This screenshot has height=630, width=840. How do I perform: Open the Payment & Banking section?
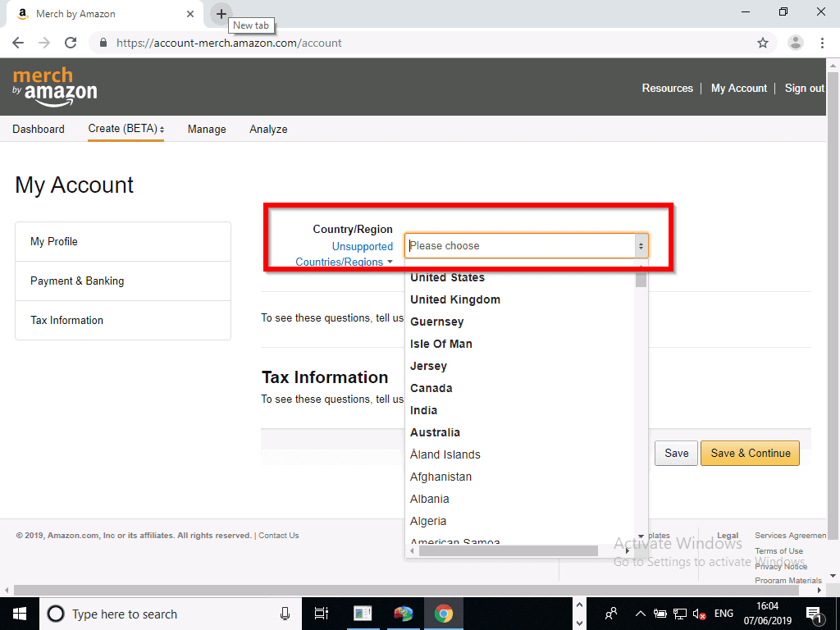[x=76, y=281]
